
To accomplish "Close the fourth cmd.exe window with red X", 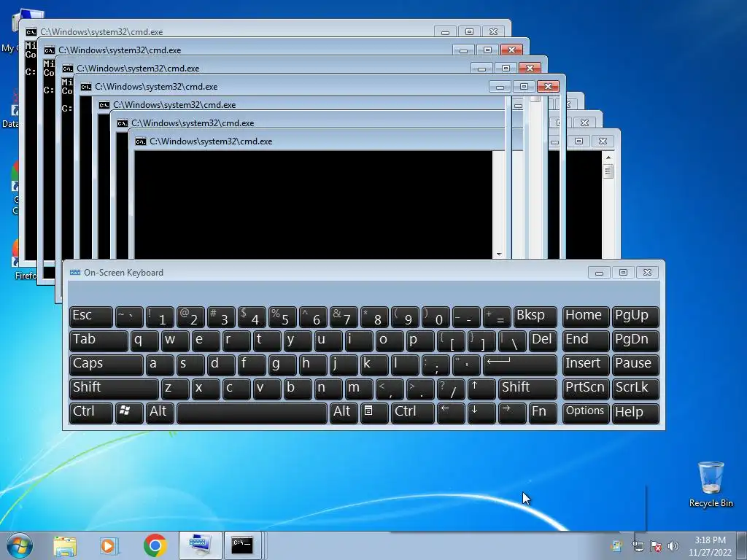I will tap(548, 86).
